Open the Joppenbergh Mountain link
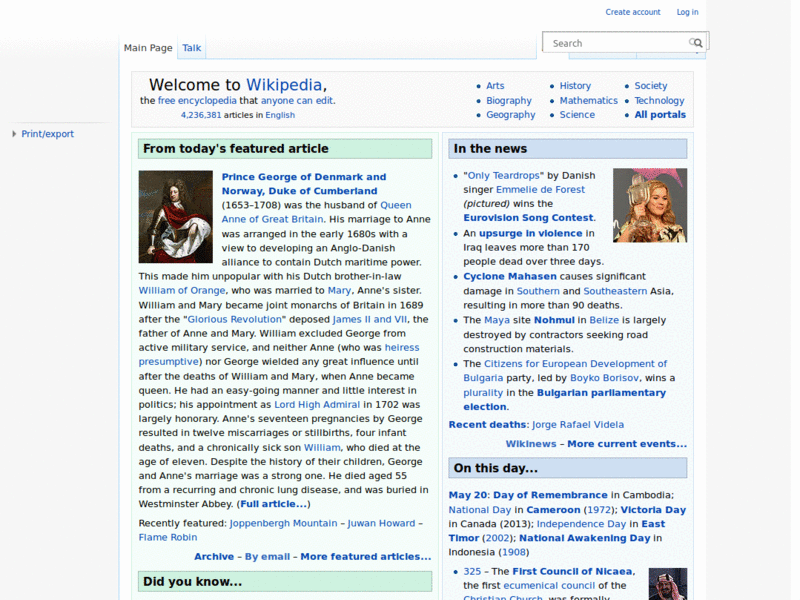The width and height of the screenshot is (800, 600). point(283,523)
